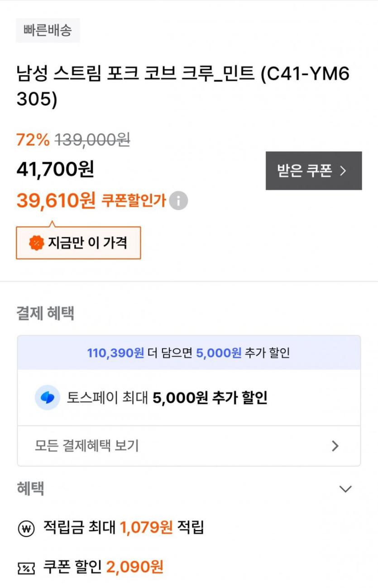Click the 결제 혜택 section heading
This screenshot has height=588, width=378.
coord(45,313)
